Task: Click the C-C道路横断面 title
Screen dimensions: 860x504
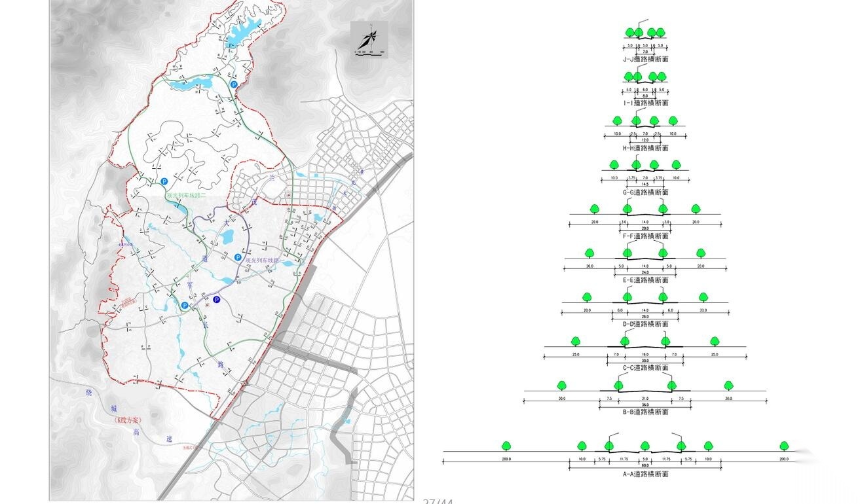Action: [x=645, y=368]
